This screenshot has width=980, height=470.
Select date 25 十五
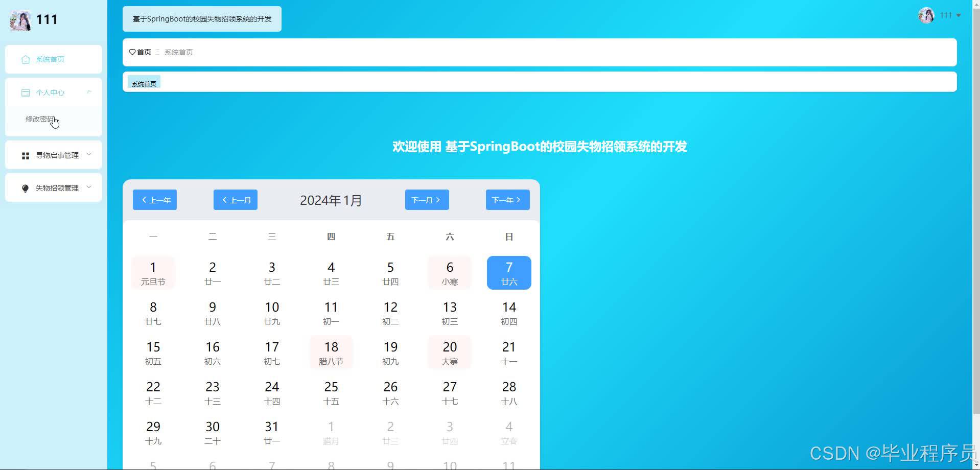331,392
